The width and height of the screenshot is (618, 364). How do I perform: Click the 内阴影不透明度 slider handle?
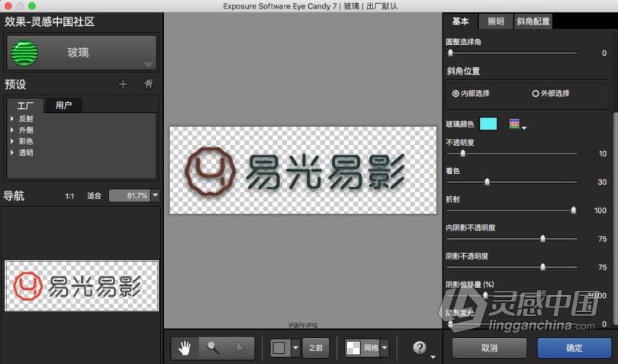542,238
